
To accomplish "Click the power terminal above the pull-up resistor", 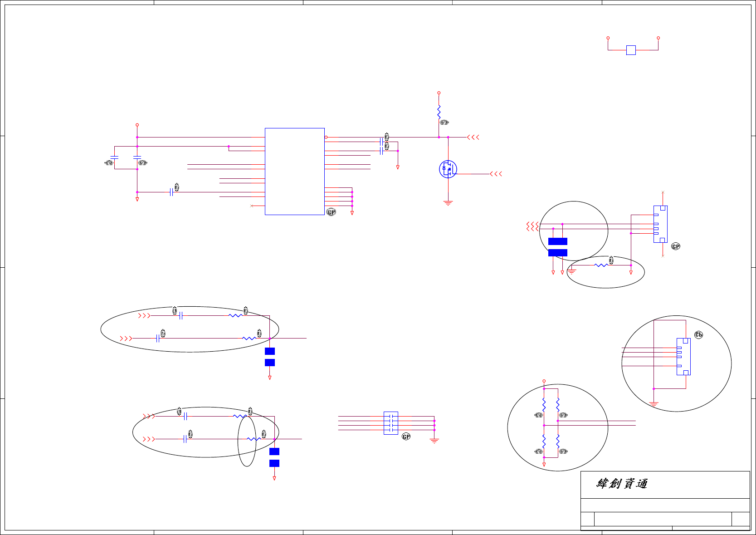I will [x=439, y=93].
